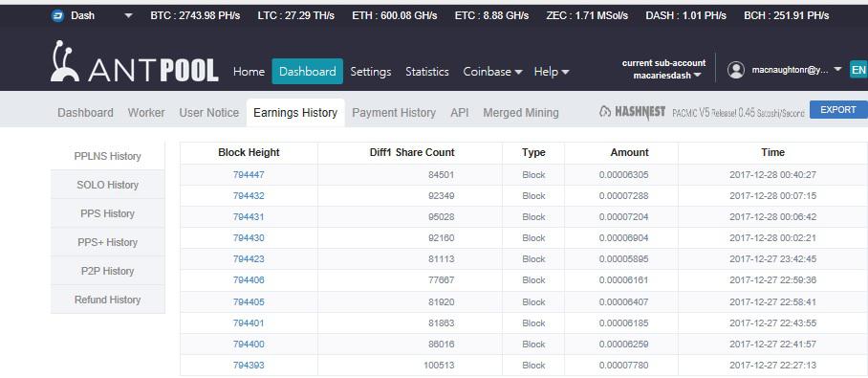Open the Payment History tab

pos(394,113)
